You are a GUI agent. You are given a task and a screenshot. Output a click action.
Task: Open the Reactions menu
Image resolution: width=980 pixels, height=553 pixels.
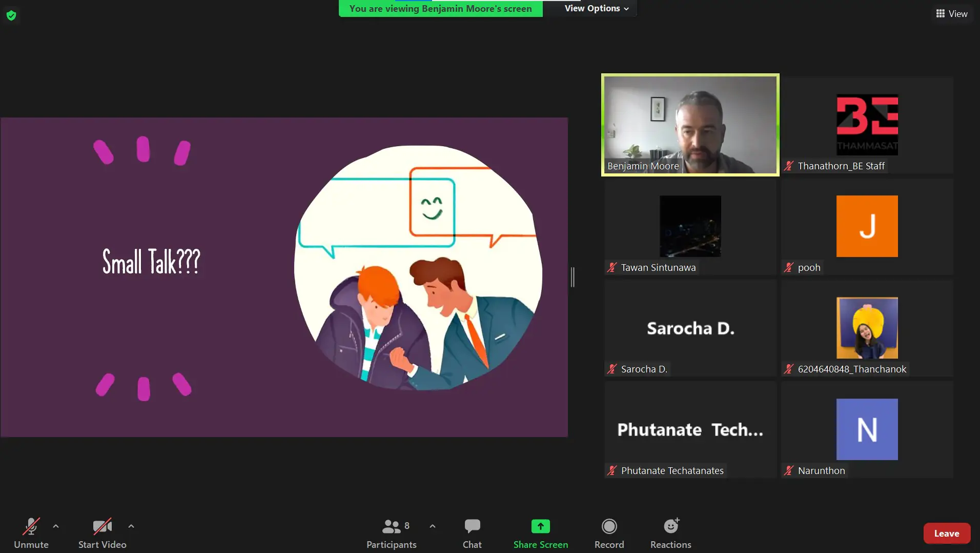670,533
